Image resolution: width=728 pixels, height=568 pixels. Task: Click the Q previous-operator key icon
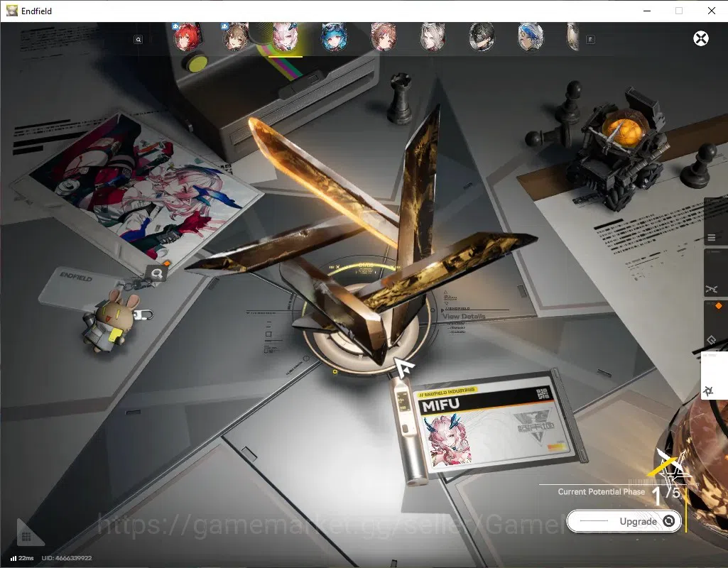tap(138, 40)
